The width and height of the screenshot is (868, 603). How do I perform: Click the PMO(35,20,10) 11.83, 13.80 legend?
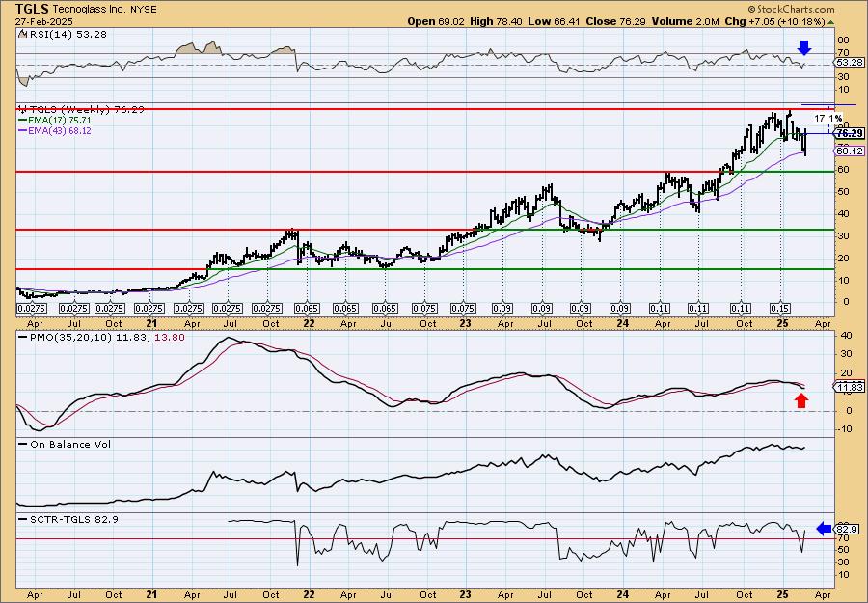(106, 338)
